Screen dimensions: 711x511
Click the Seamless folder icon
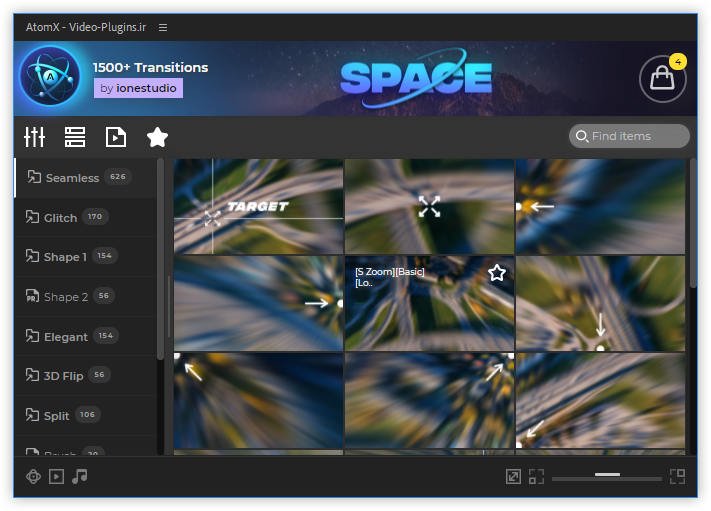(x=34, y=177)
